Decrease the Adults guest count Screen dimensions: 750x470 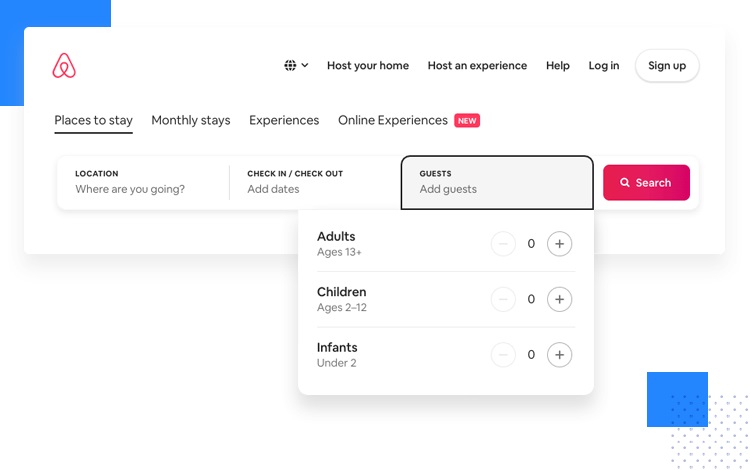(x=503, y=243)
